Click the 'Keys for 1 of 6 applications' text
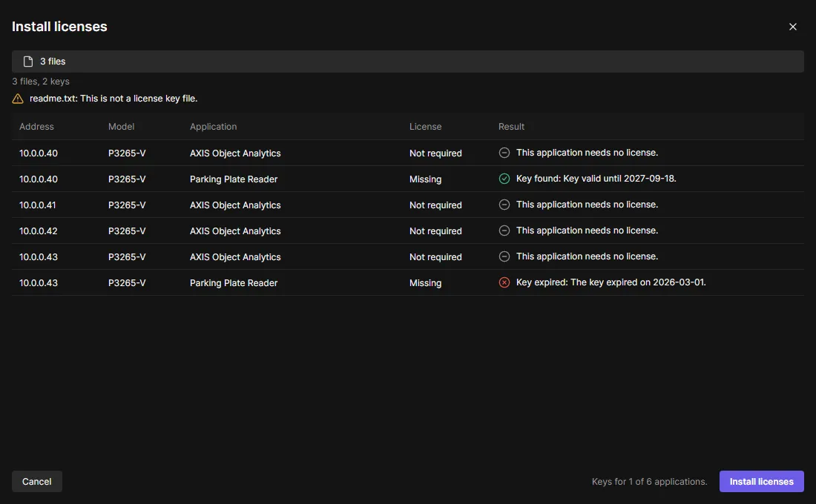 click(x=650, y=482)
